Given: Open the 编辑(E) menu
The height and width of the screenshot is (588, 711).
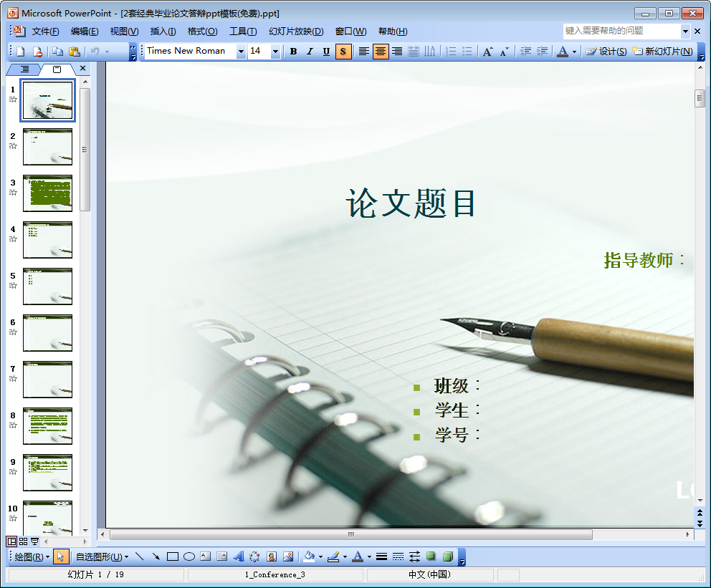Looking at the screenshot, I should click(85, 32).
